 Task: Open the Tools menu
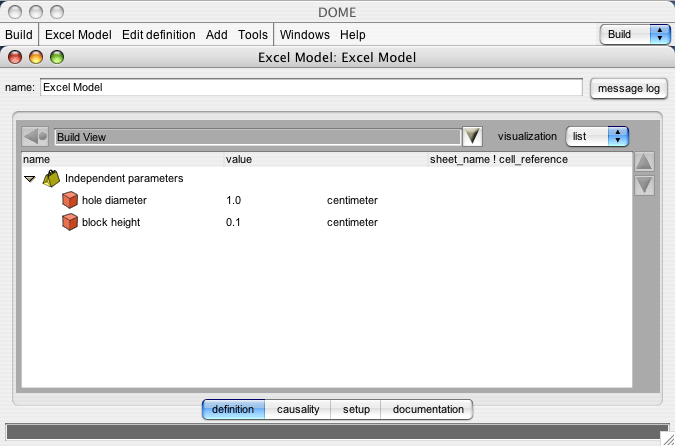click(x=253, y=35)
